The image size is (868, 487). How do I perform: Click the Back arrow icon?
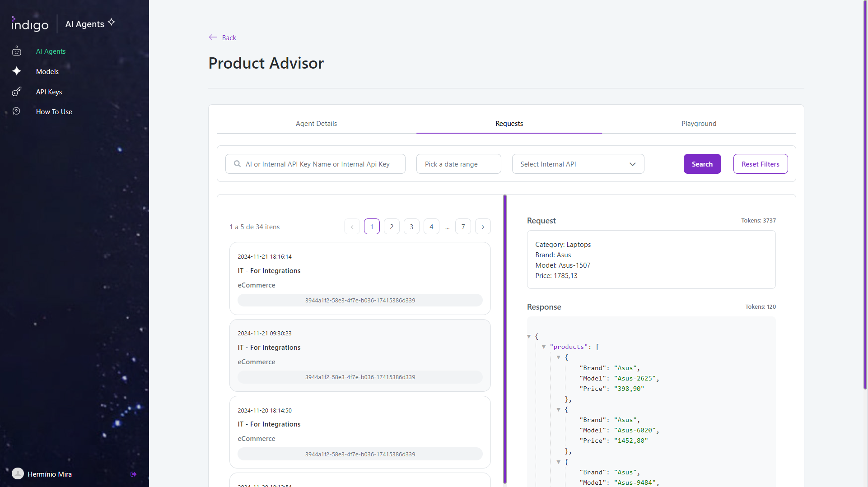213,37
